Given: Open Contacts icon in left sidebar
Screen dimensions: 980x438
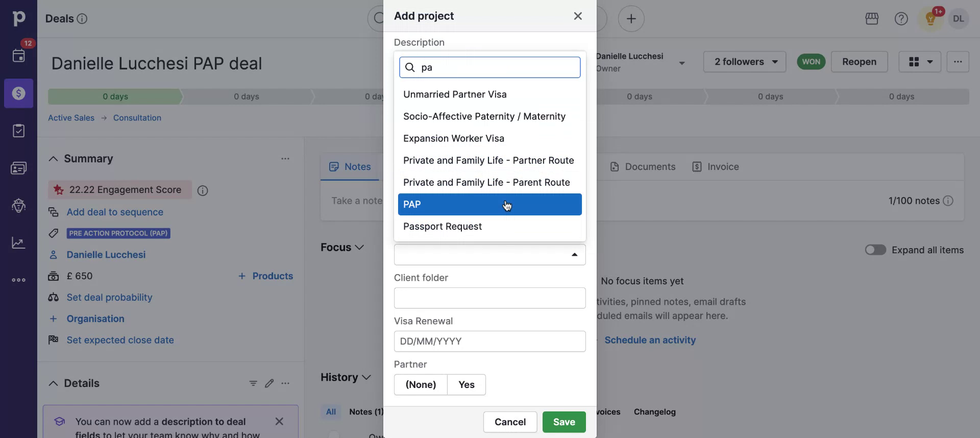Looking at the screenshot, I should 19,168.
